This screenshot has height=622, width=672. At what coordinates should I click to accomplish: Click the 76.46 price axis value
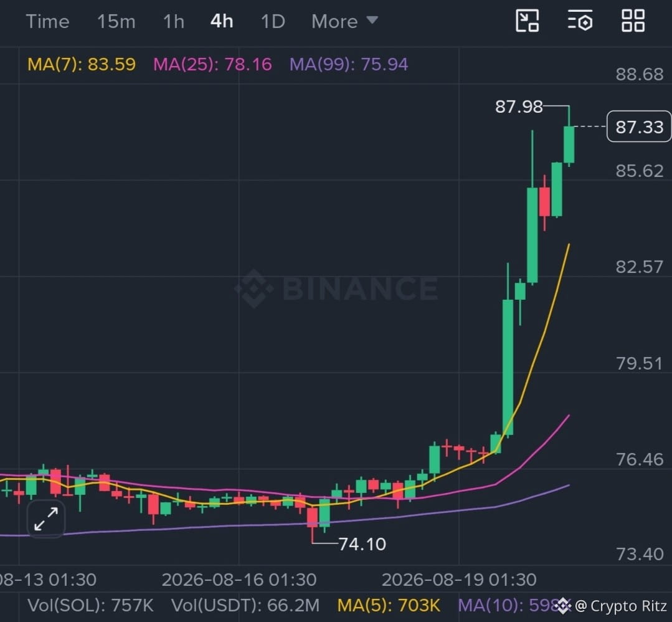pyautogui.click(x=640, y=459)
